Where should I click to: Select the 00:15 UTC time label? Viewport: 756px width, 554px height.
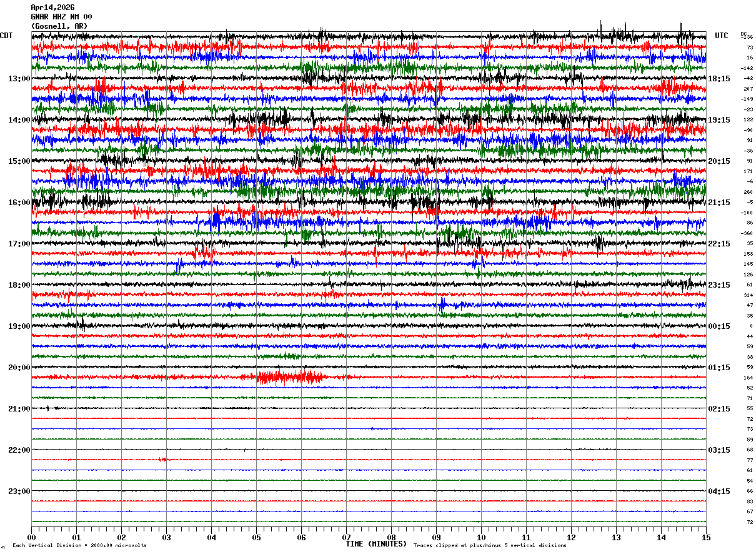click(719, 326)
